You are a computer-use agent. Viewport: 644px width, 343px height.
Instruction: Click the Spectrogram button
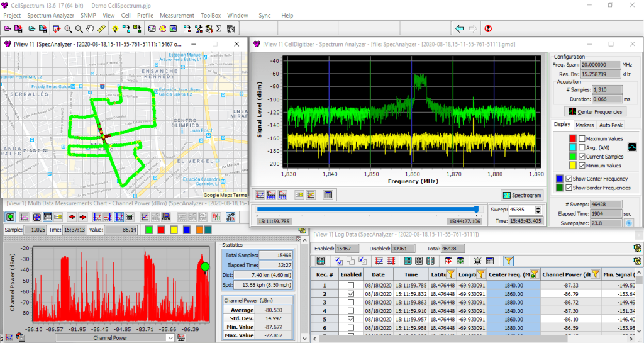click(523, 194)
